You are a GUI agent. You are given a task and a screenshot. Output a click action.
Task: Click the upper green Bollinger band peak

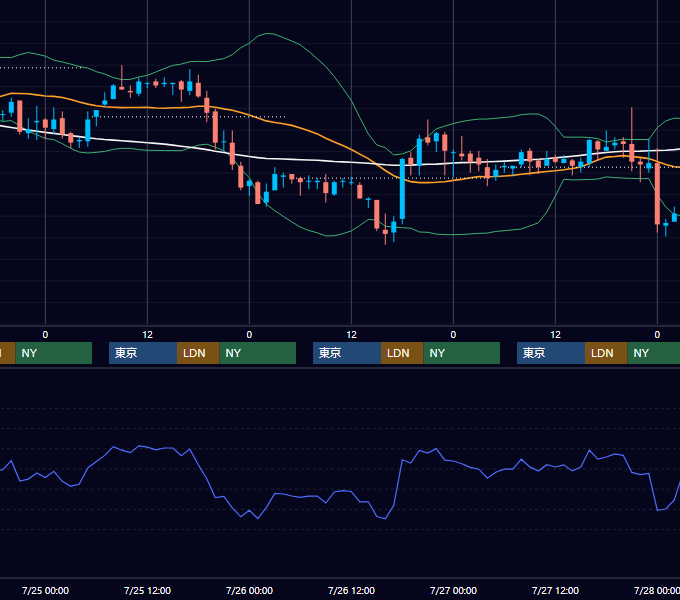click(268, 33)
